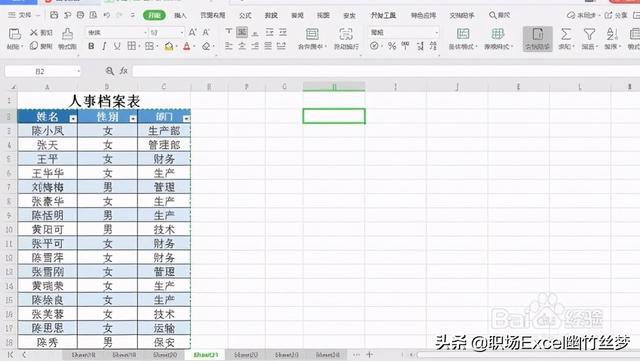Align cell text left
Viewport: 640px width, 361px height.
pyautogui.click(x=229, y=46)
